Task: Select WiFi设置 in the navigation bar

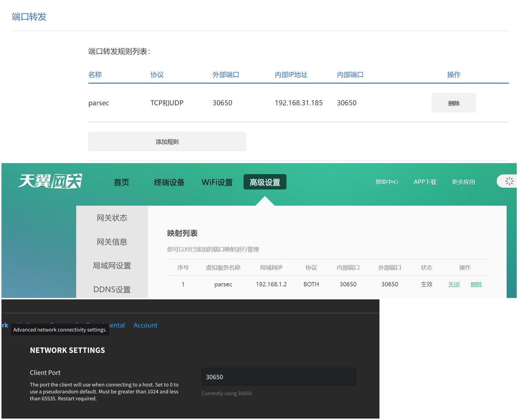Action: point(217,182)
